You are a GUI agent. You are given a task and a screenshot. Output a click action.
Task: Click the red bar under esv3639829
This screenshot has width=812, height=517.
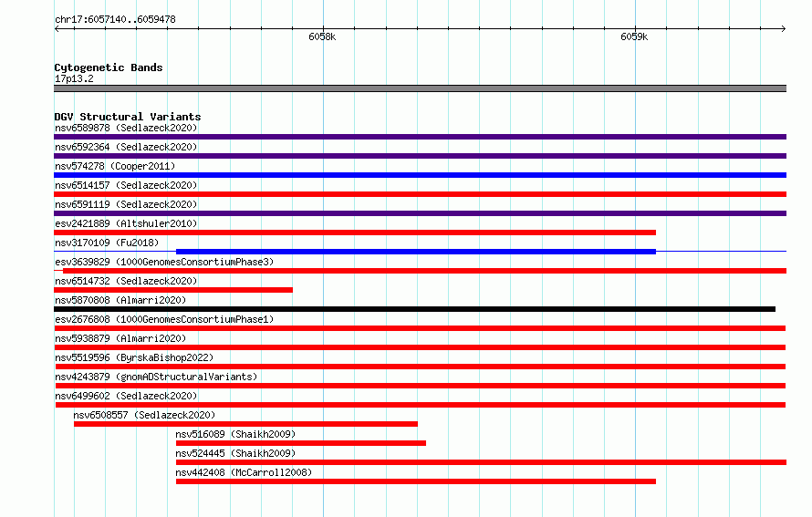(424, 271)
